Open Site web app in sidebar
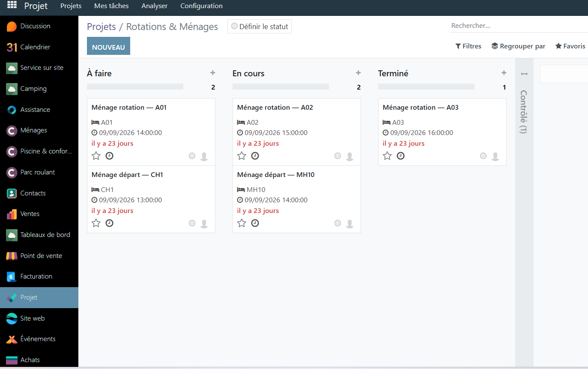Image resolution: width=588 pixels, height=369 pixels. coord(39,318)
